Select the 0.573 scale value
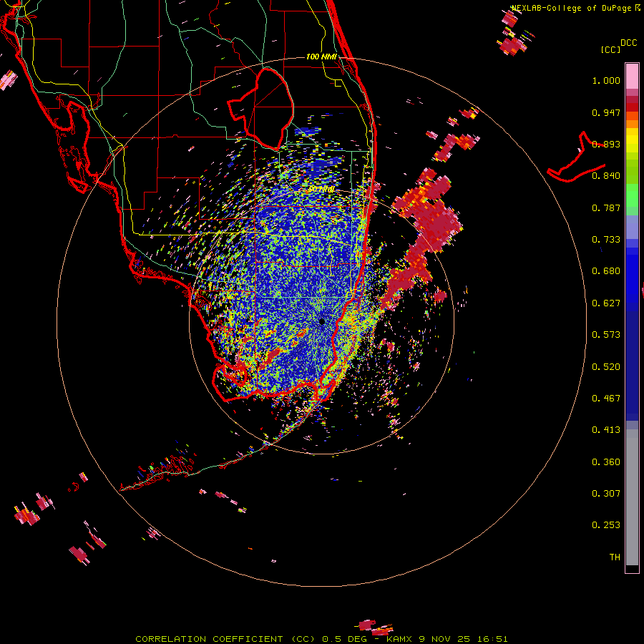Image resolution: width=644 pixels, height=644 pixels. [x=606, y=335]
